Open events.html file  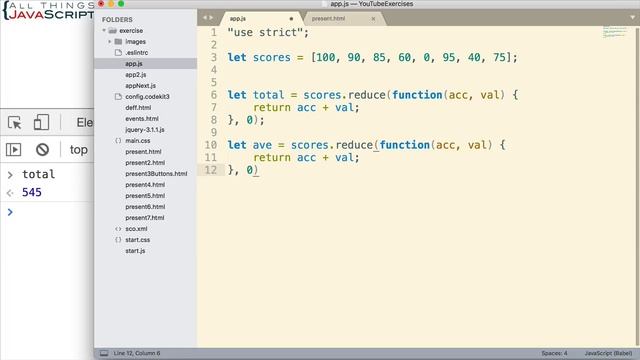[142, 119]
